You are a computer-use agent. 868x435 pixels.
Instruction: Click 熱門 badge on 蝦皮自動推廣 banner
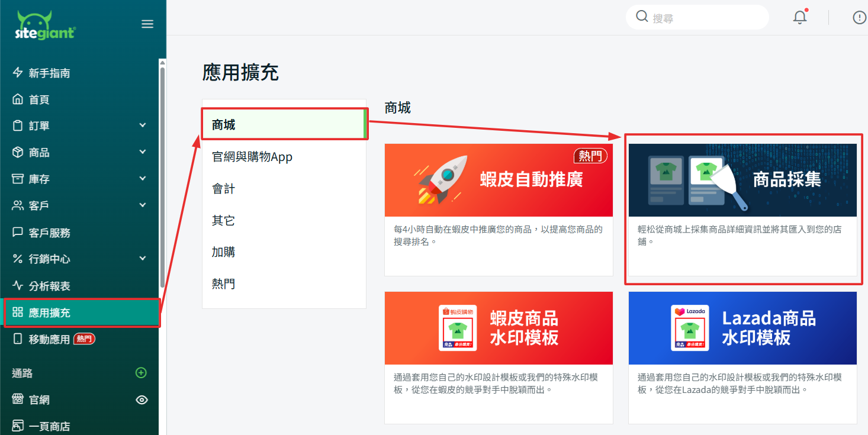(x=590, y=156)
